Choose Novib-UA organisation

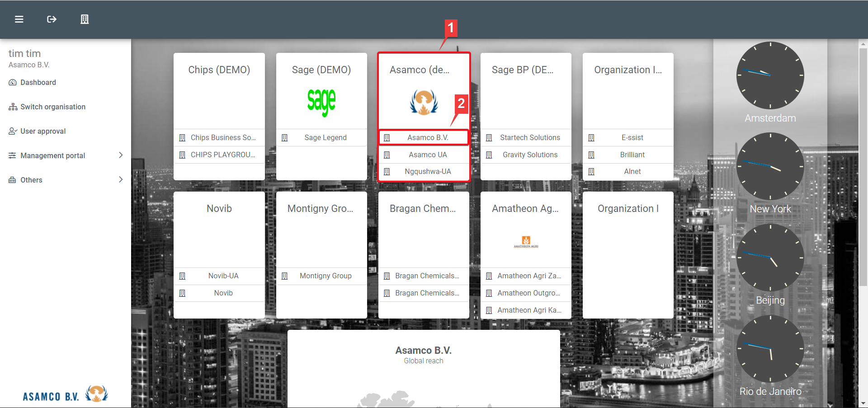[x=219, y=276]
